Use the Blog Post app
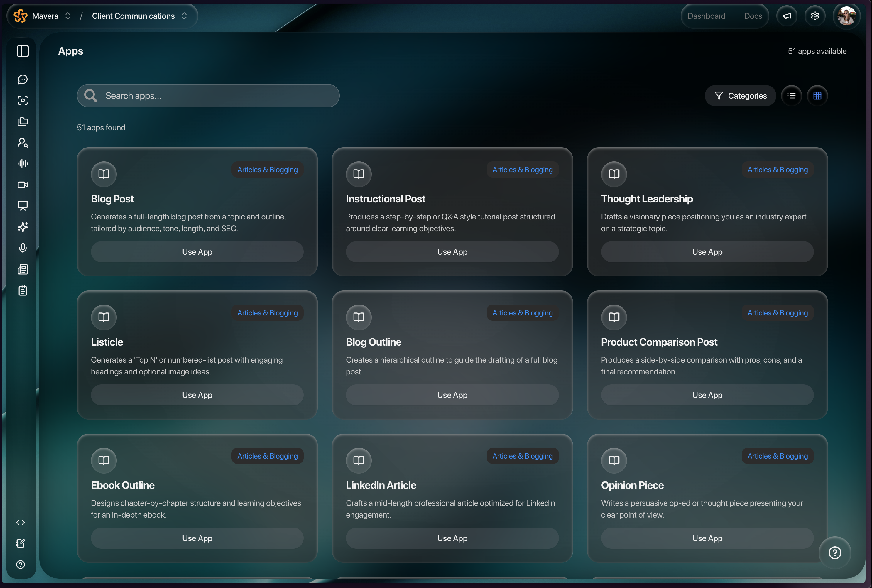This screenshot has height=588, width=872. (x=197, y=252)
